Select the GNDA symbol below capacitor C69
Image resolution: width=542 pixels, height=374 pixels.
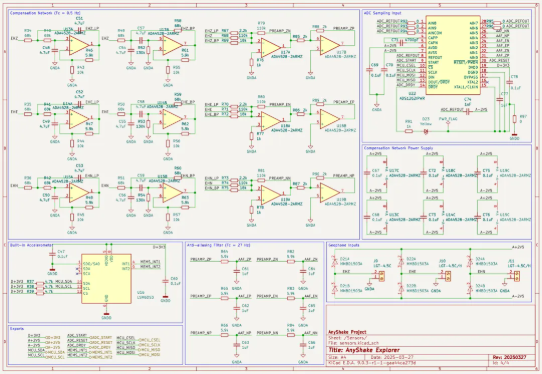(377, 107)
